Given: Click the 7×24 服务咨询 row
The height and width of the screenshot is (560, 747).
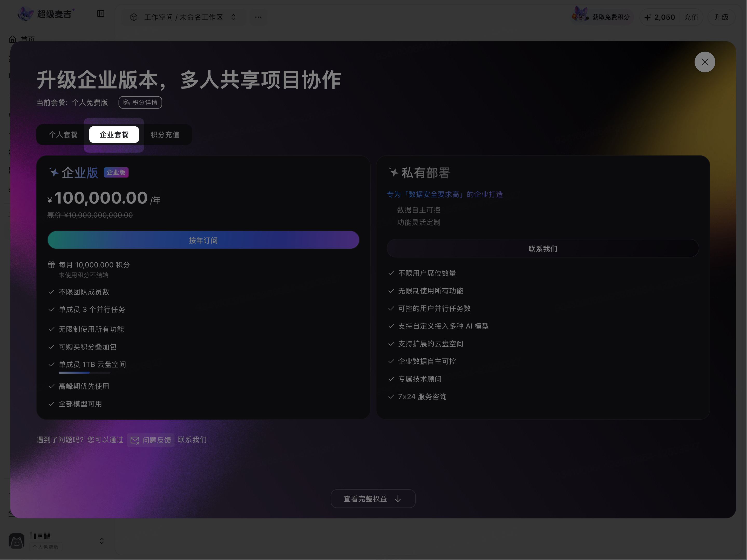Looking at the screenshot, I should [417, 397].
